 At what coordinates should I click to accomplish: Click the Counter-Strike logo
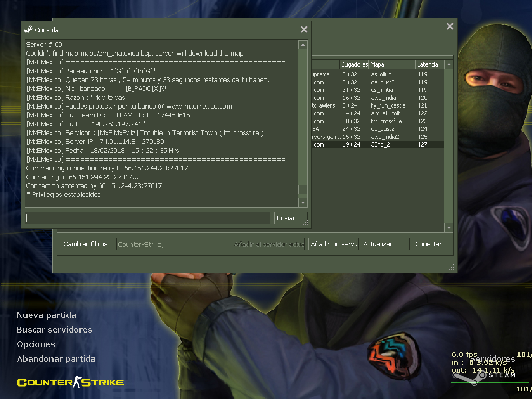pos(70,382)
